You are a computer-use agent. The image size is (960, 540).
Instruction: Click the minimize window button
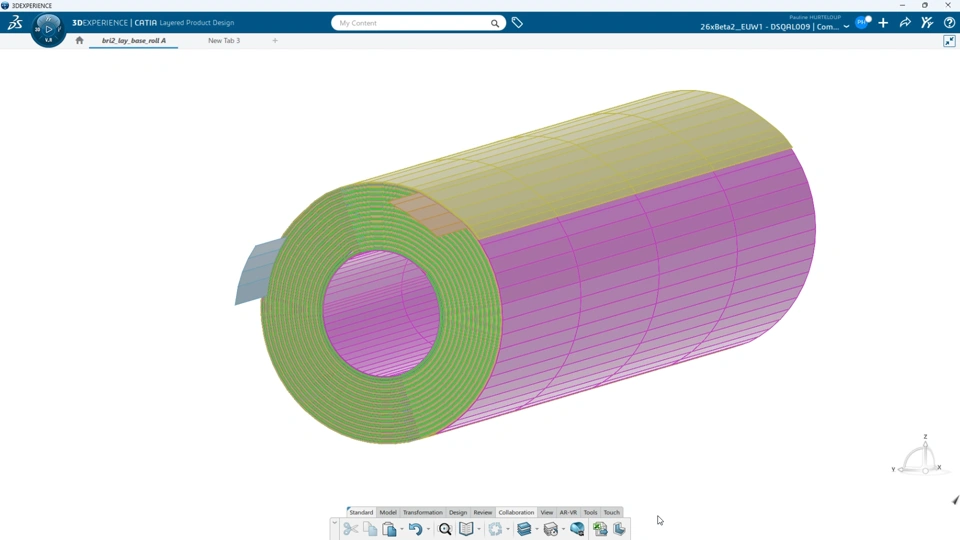(x=902, y=6)
